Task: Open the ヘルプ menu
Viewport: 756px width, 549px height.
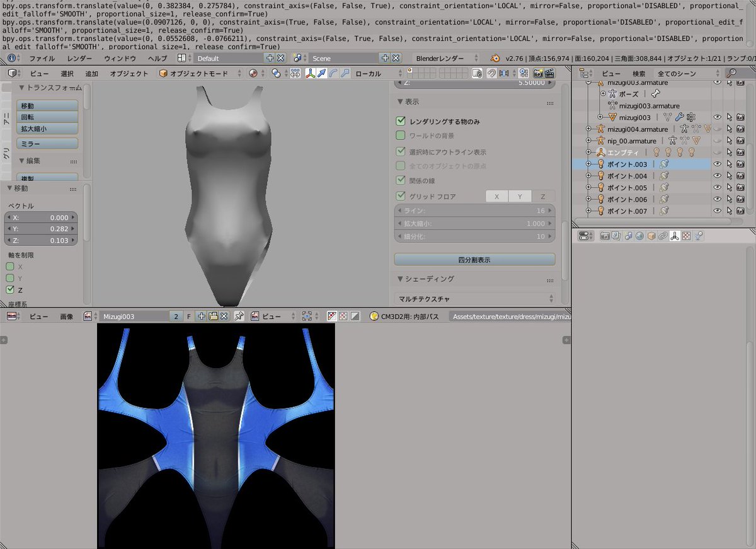Action: pos(157,58)
